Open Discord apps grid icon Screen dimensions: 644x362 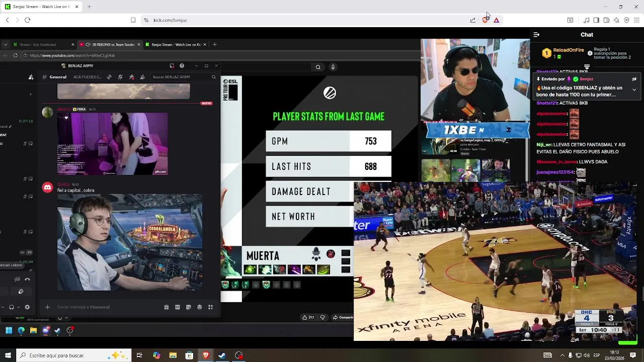(210, 307)
